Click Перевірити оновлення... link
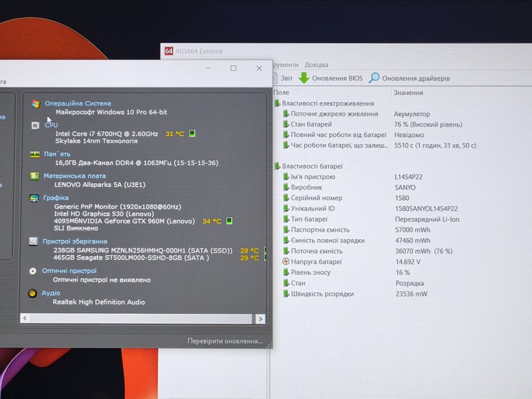This screenshot has width=532, height=399. 225,341
